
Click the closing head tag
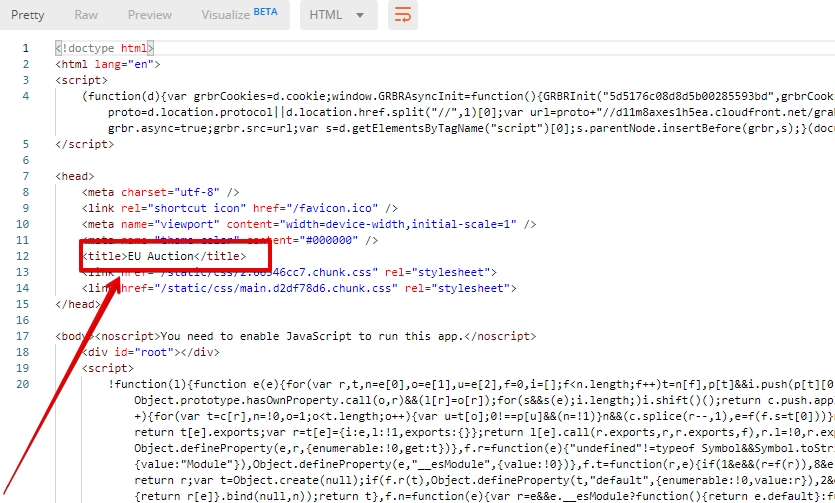tap(78, 304)
